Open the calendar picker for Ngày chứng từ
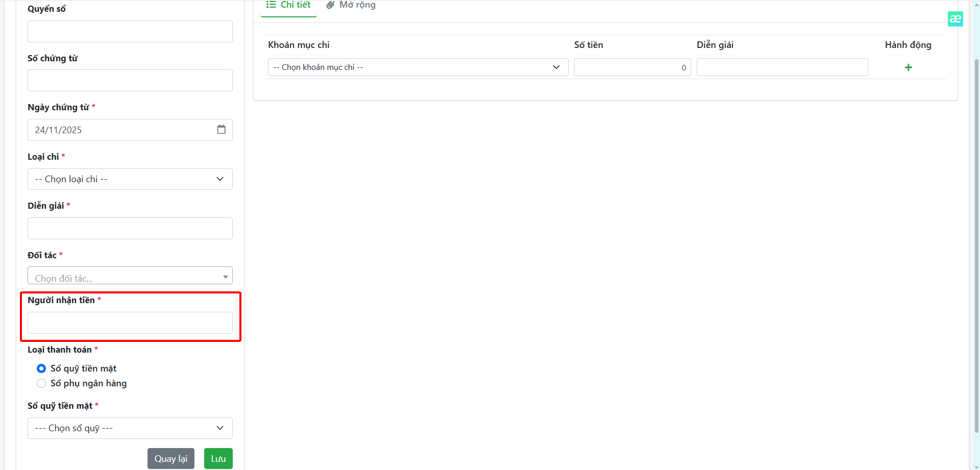 point(221,130)
